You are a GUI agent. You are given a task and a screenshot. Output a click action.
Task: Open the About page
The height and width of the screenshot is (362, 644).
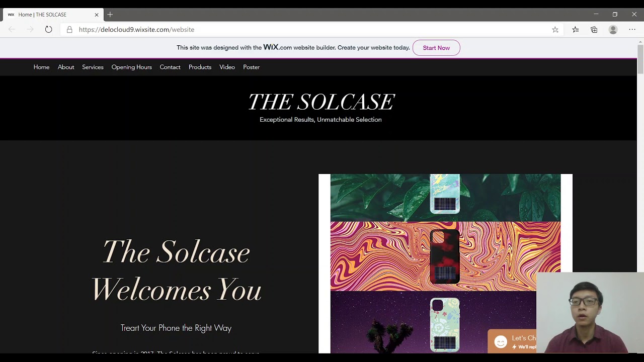[66, 67]
